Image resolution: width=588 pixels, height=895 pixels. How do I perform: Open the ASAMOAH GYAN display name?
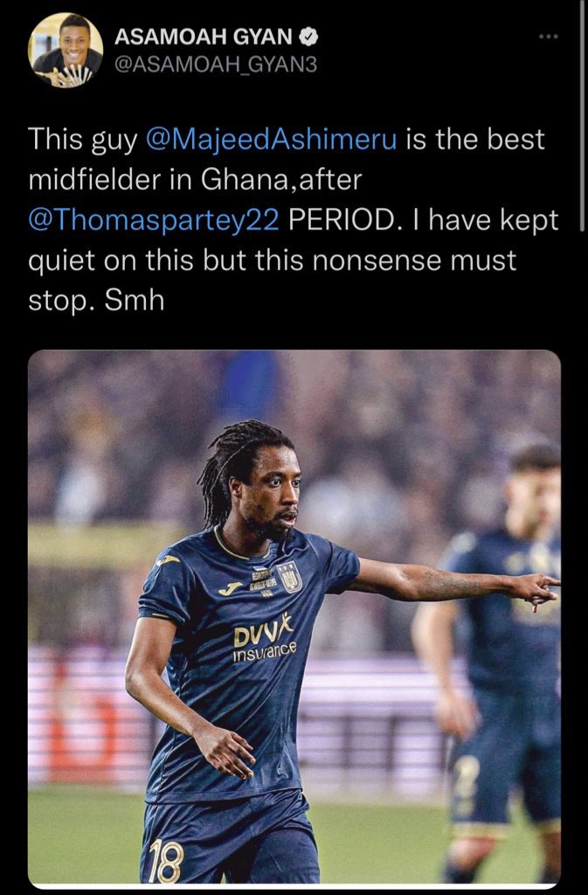(x=204, y=37)
